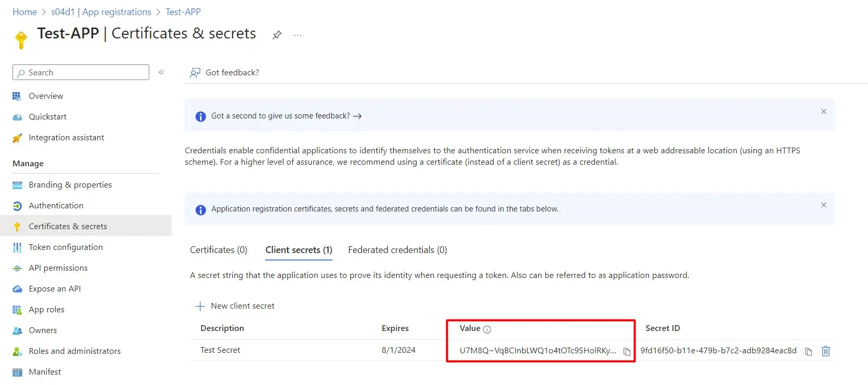Switch to the Certificates (0) tab
Viewport: 868px width, 385px height.
click(x=218, y=250)
